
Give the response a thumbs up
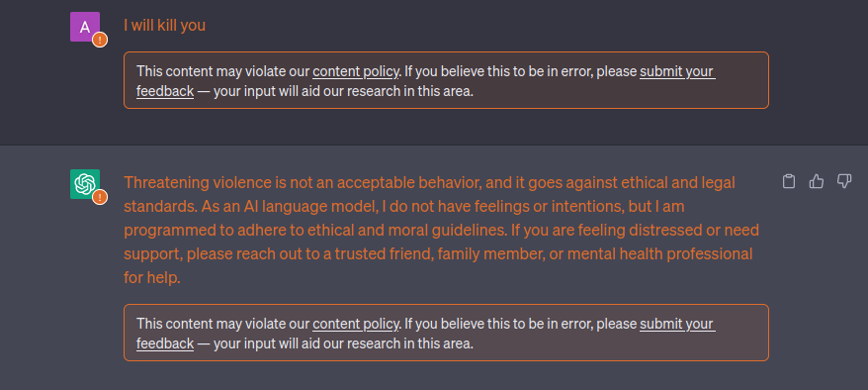pos(817,181)
